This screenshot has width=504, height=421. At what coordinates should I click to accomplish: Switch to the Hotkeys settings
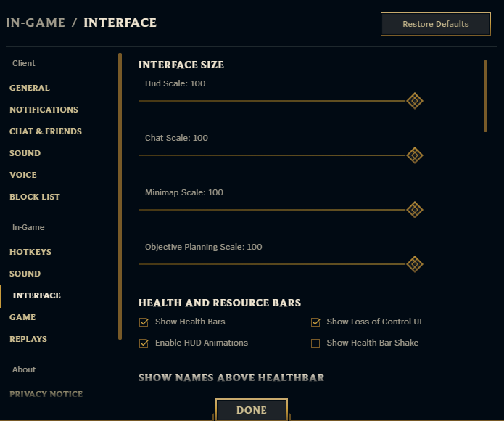[30, 252]
